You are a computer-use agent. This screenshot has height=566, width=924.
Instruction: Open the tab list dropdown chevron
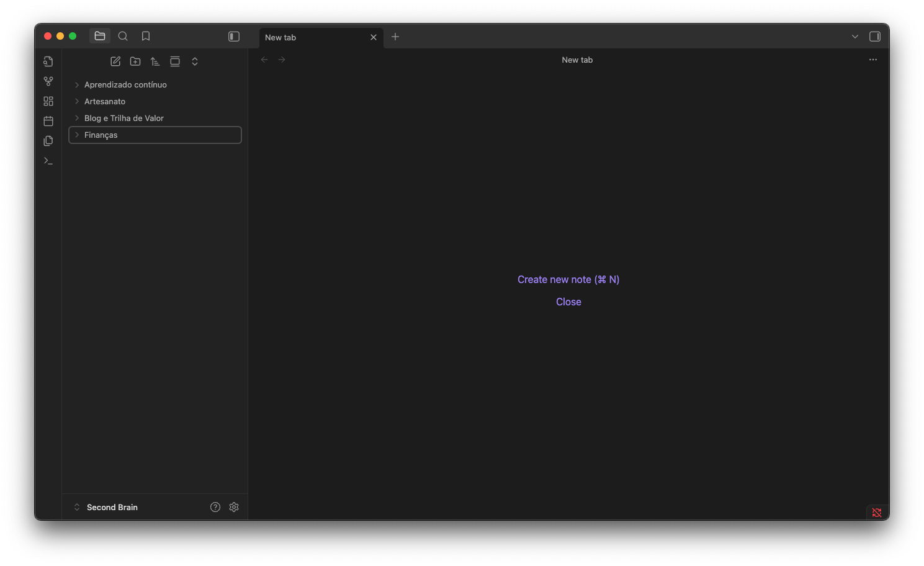(x=855, y=37)
